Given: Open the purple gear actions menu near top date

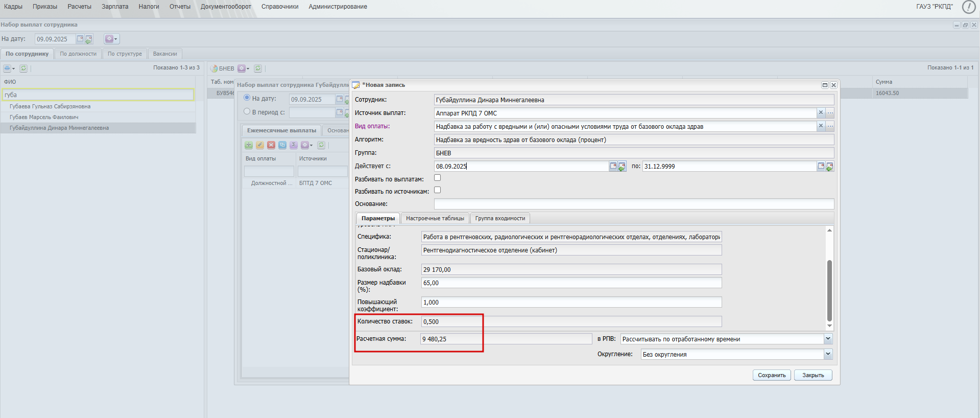Looking at the screenshot, I should click(x=111, y=39).
